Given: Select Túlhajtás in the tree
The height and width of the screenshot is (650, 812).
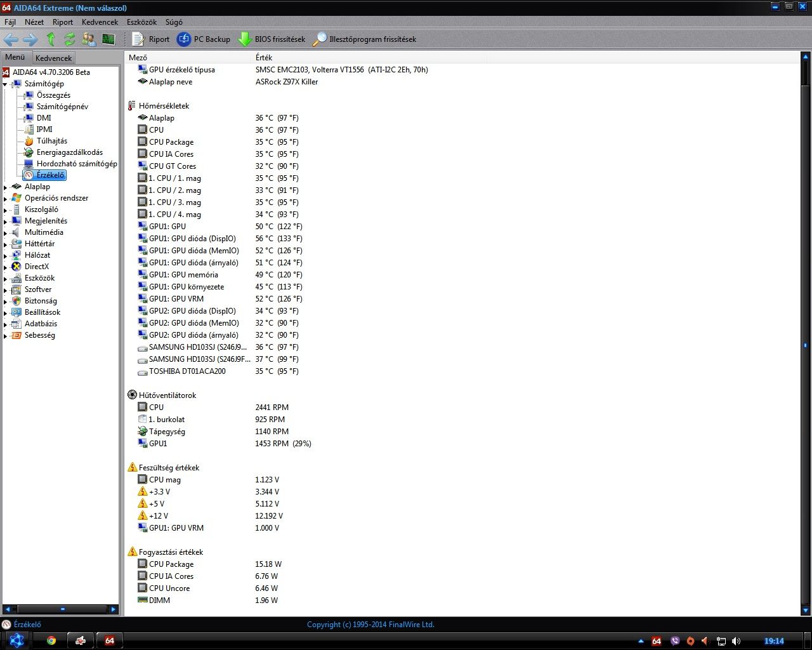Looking at the screenshot, I should click(51, 141).
